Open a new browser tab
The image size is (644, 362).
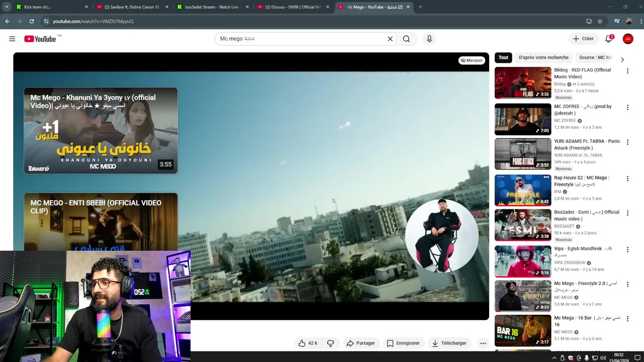[x=420, y=7]
